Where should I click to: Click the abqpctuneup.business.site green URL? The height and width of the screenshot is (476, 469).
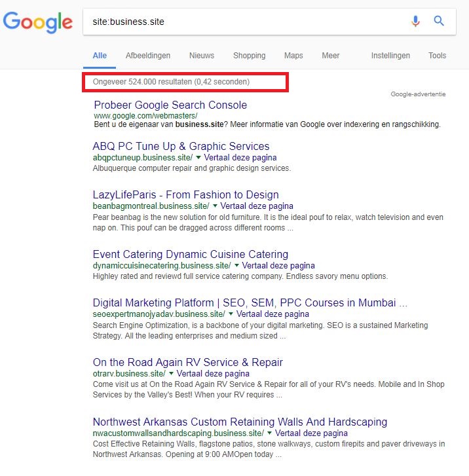(143, 158)
